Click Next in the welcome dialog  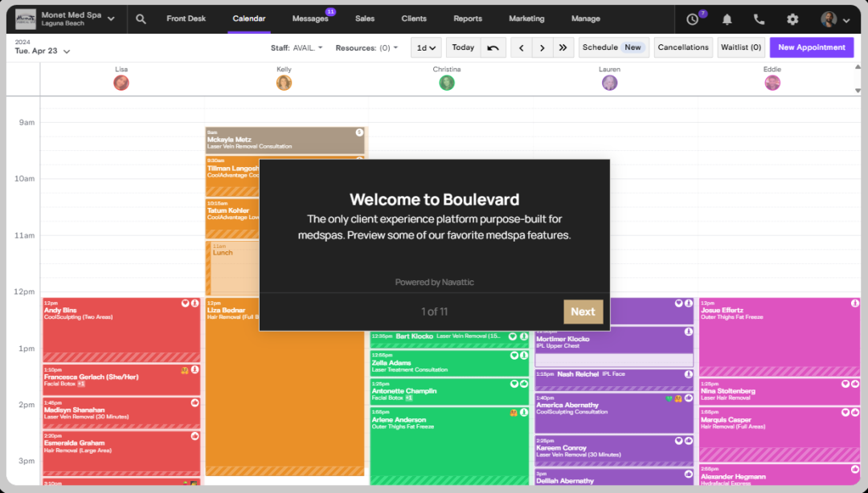(x=583, y=312)
